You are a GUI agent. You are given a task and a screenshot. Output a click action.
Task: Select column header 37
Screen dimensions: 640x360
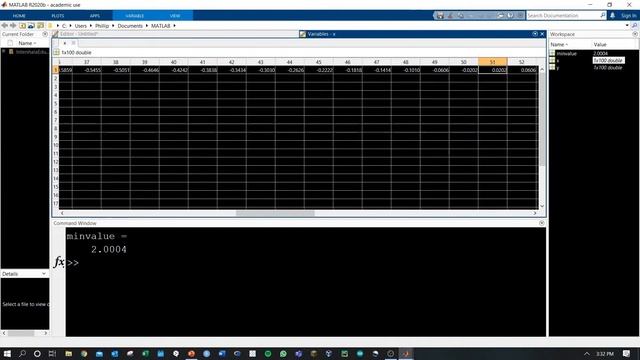(87, 62)
